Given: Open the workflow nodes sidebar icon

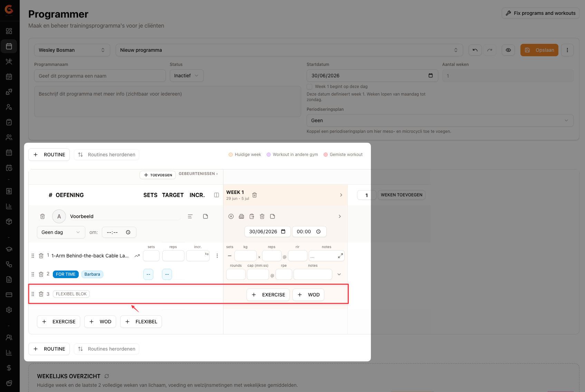Looking at the screenshot, I should 9,264.
